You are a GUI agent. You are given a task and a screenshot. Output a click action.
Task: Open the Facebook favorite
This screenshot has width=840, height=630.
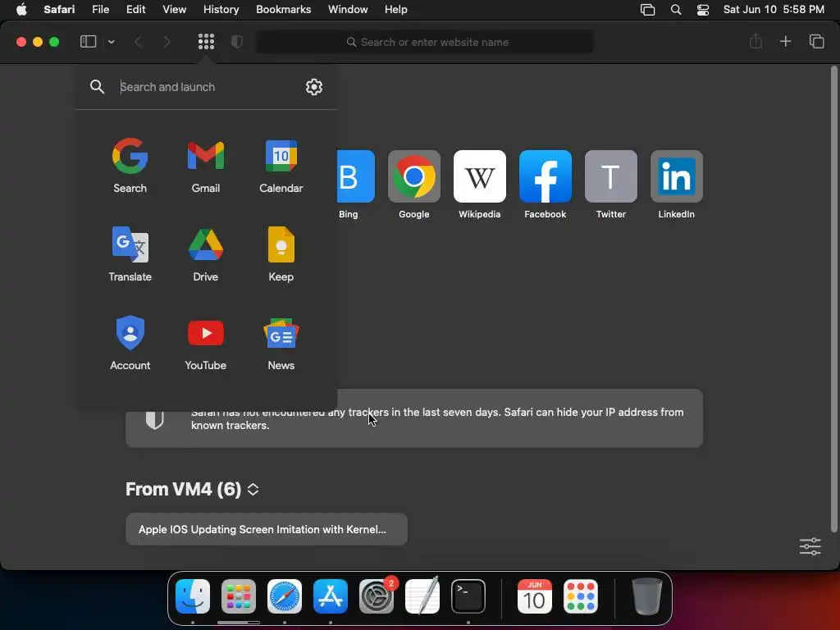pos(546,185)
